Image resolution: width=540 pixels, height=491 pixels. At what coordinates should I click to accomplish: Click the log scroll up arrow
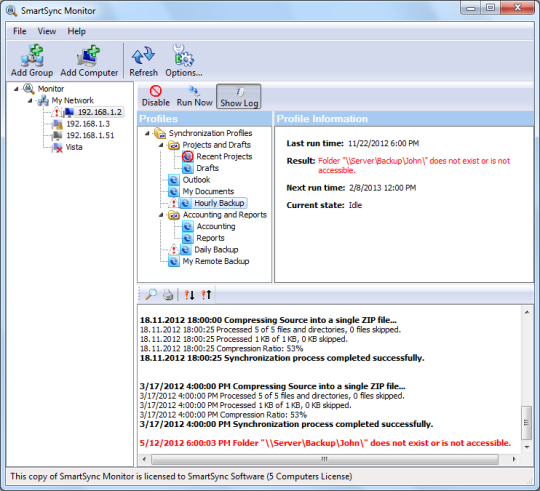click(x=527, y=312)
